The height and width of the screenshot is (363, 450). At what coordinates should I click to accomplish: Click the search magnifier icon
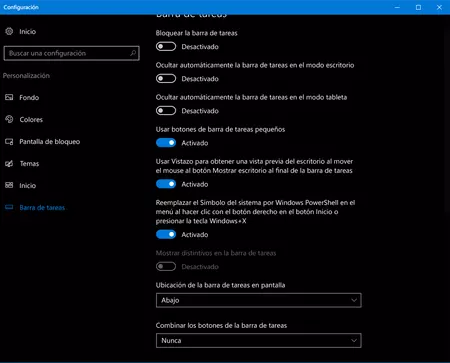pos(133,53)
